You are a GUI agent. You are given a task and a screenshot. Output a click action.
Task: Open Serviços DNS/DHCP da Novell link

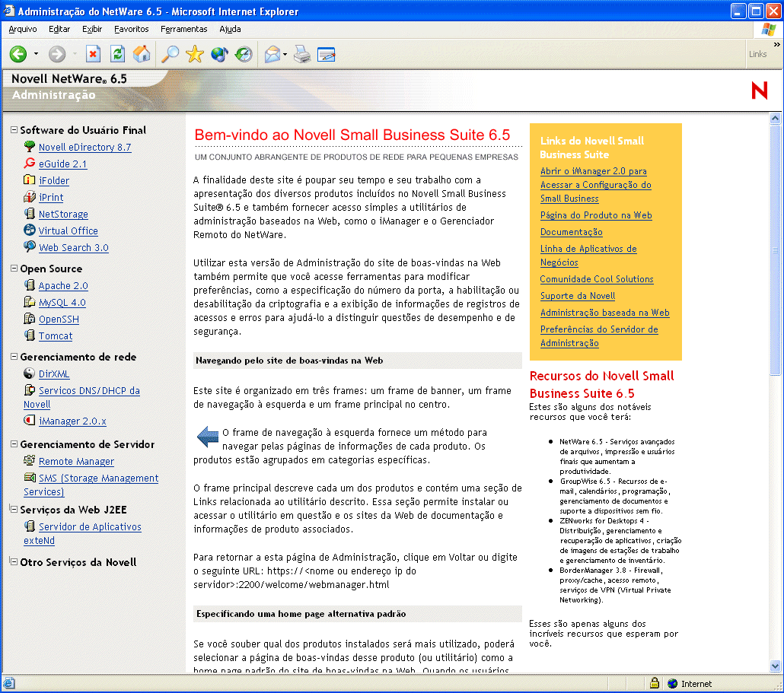tap(81, 397)
